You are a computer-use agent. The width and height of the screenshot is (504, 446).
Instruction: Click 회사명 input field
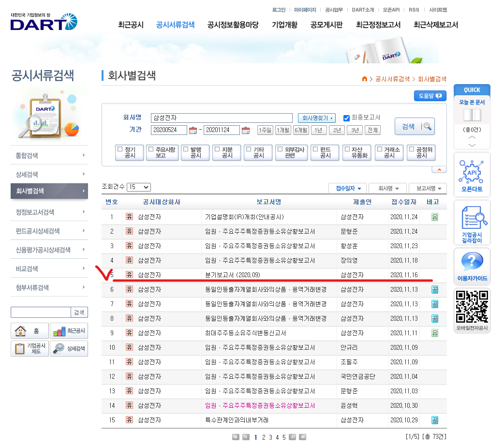[222, 118]
